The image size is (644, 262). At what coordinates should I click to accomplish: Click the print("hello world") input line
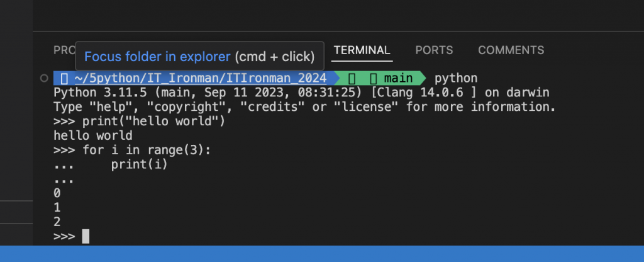click(139, 122)
